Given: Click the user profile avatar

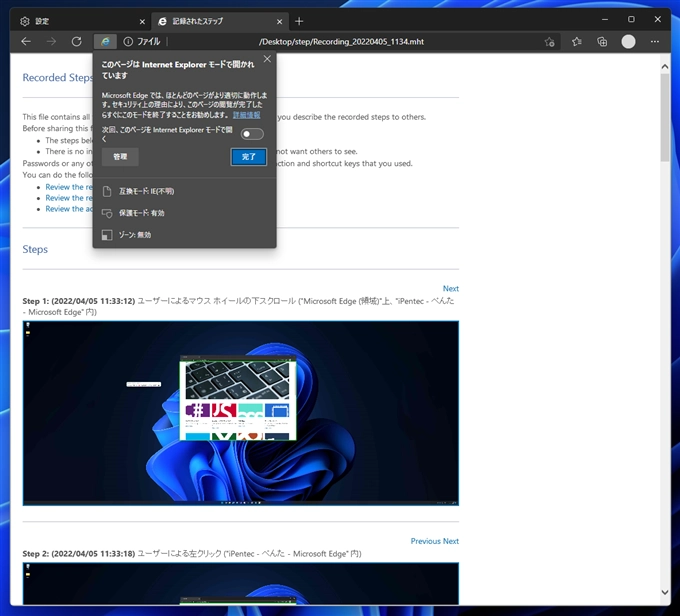Looking at the screenshot, I should click(628, 42).
